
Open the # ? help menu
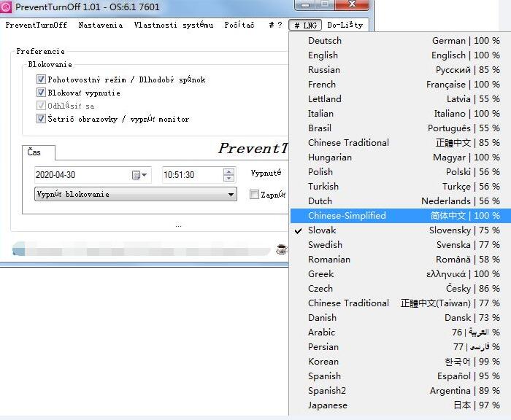275,25
